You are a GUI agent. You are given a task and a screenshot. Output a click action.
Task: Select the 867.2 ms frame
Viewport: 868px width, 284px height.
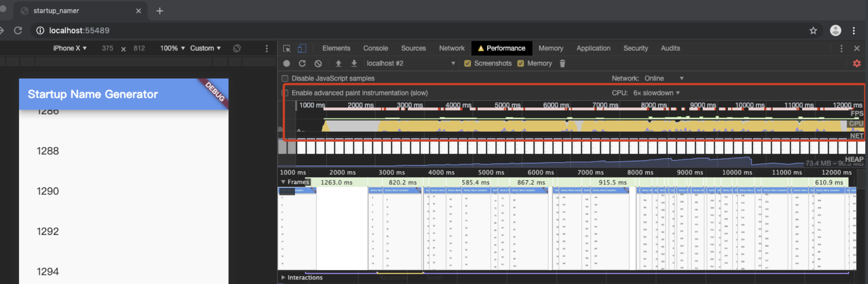pyautogui.click(x=531, y=182)
